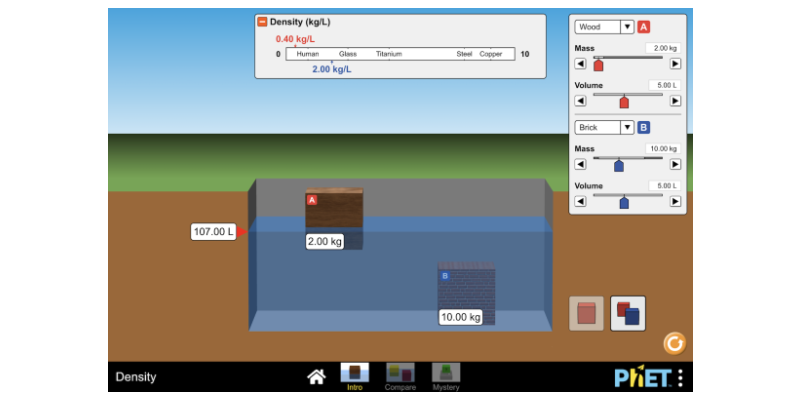Select the single-block mode toggle
This screenshot has height=400, width=800.
click(x=586, y=314)
